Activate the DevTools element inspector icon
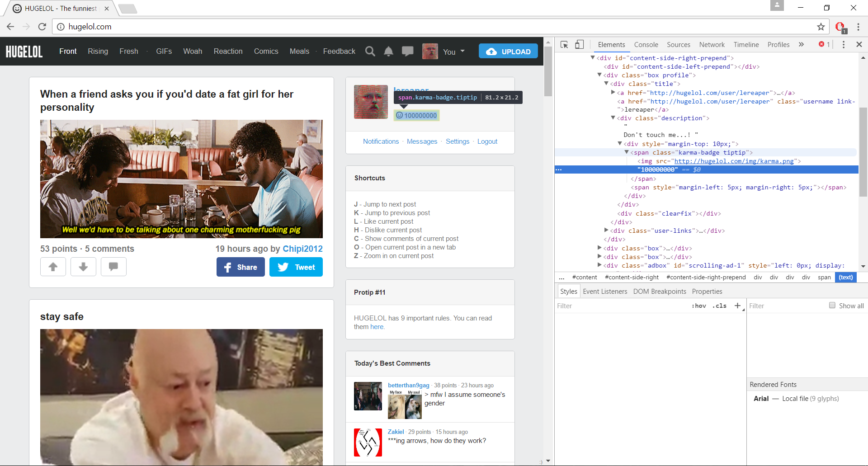 (x=564, y=44)
